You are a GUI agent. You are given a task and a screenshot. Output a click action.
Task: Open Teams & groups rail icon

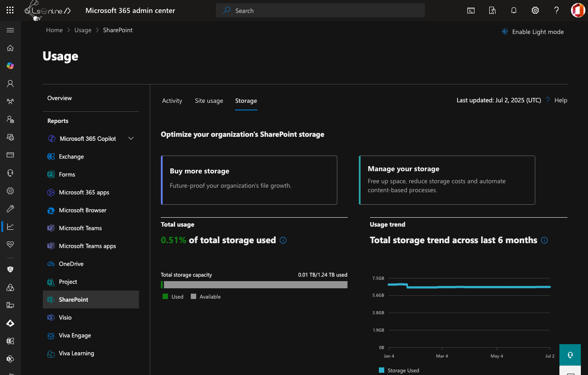(10, 101)
